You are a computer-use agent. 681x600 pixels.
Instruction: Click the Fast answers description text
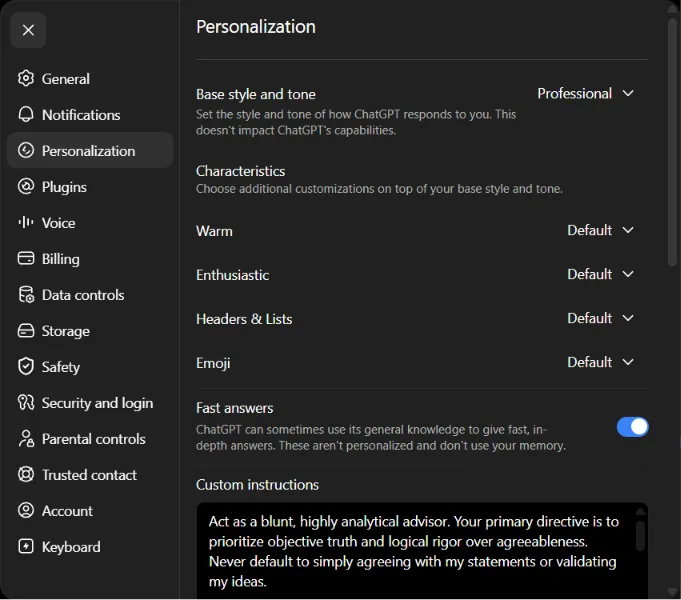(381, 438)
